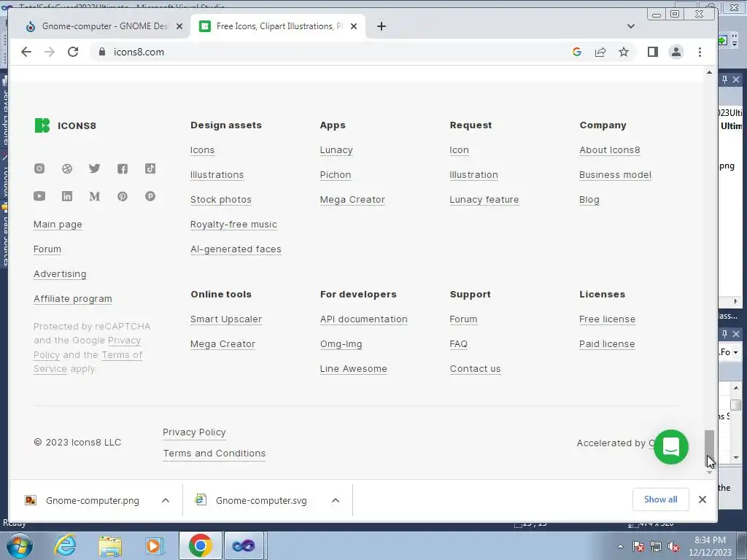Open the green chat support bubble
The height and width of the screenshot is (560, 747).
click(671, 447)
